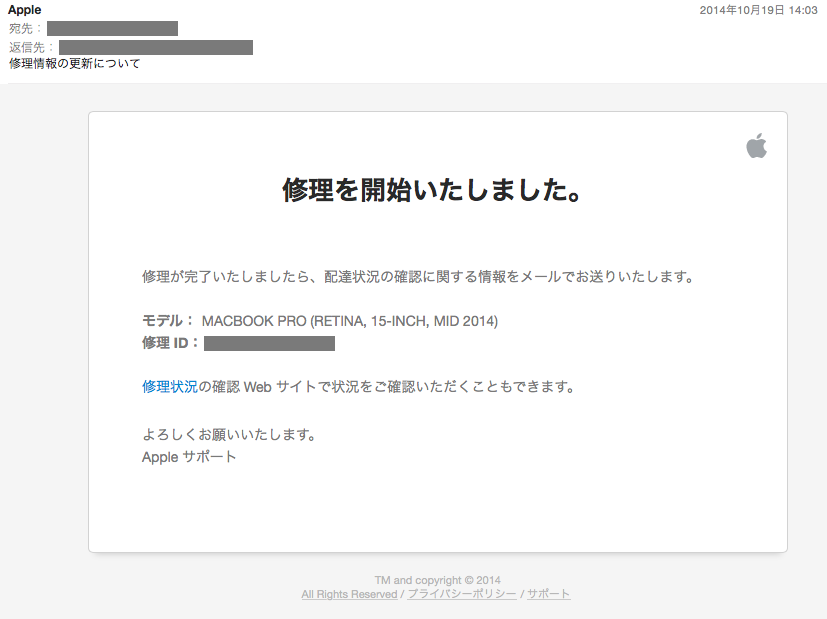Click the sender name Apple
Viewport: 827px width, 619px height.
[24, 10]
